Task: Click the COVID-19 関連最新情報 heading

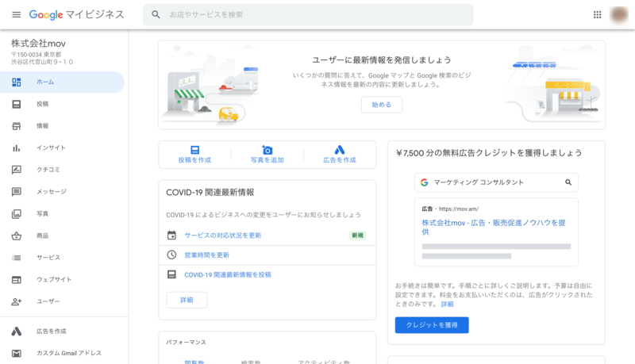Action: point(210,193)
